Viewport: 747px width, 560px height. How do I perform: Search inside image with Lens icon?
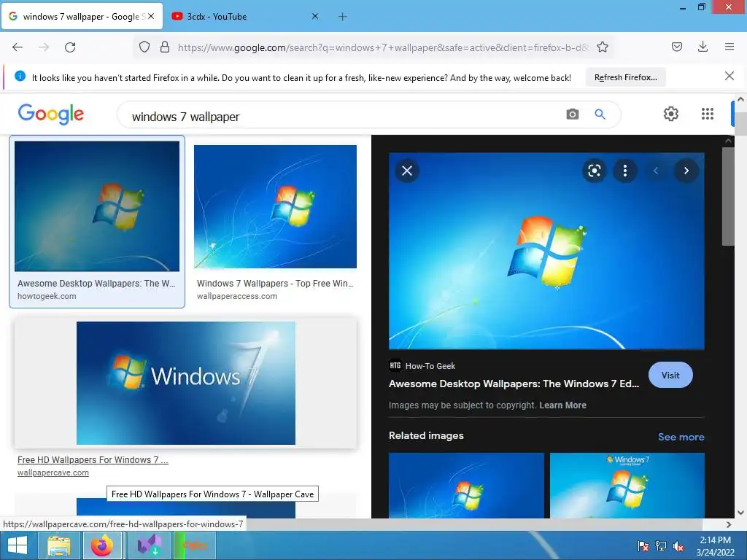point(594,171)
